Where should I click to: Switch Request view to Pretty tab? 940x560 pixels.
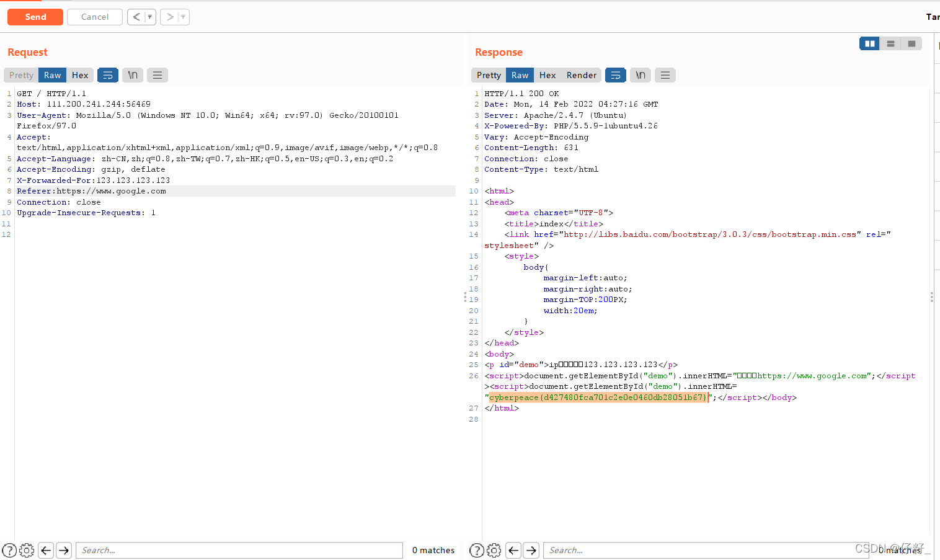coord(21,75)
